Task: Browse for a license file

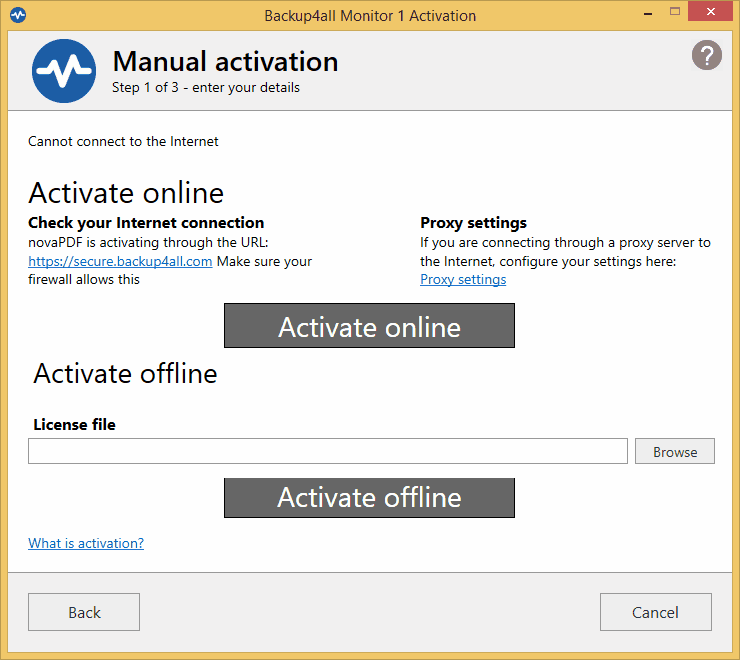Action: click(x=674, y=451)
